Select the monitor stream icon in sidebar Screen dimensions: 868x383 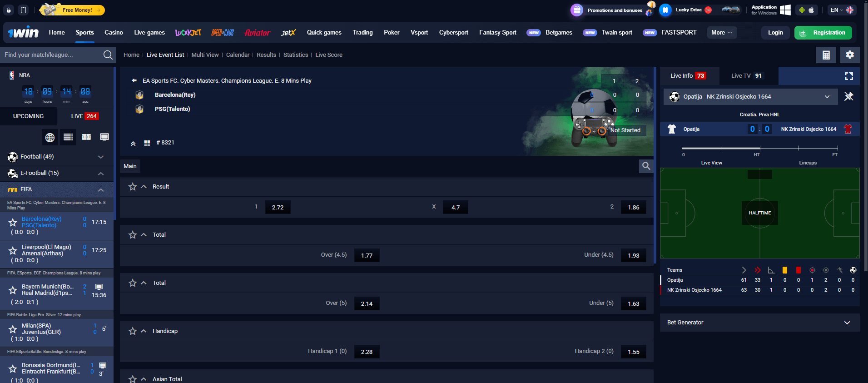tap(104, 137)
